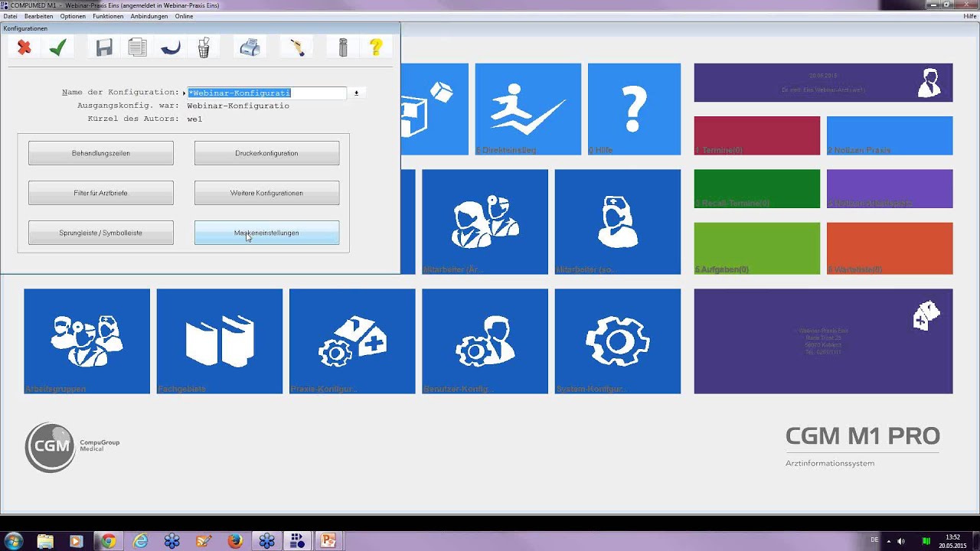This screenshot has width=980, height=551.
Task: Expand the configuration name dropdown arrow
Action: 356,93
